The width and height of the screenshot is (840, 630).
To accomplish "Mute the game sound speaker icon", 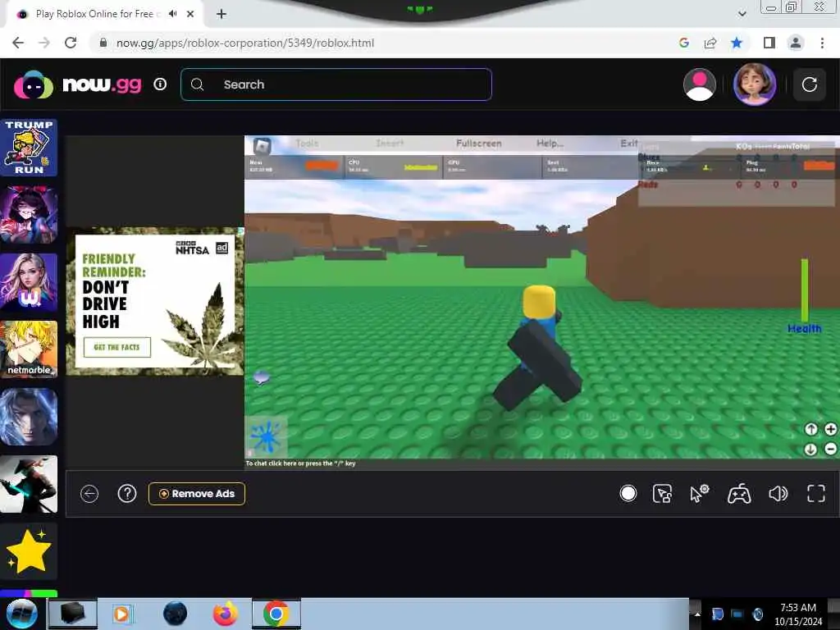I will [778, 493].
